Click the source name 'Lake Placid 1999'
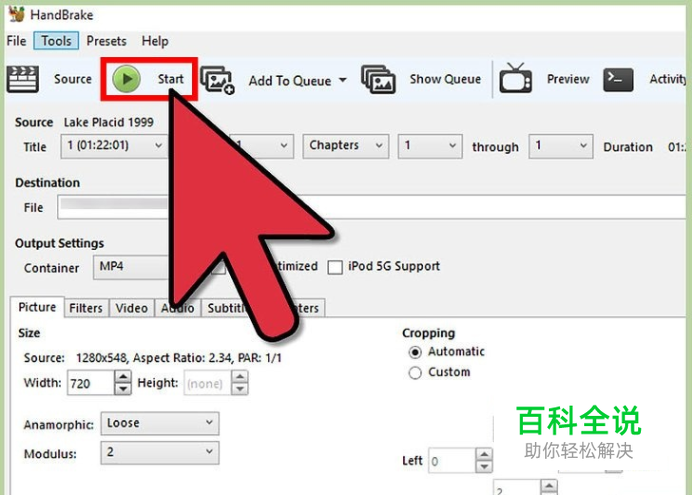This screenshot has width=692, height=495. (x=109, y=122)
